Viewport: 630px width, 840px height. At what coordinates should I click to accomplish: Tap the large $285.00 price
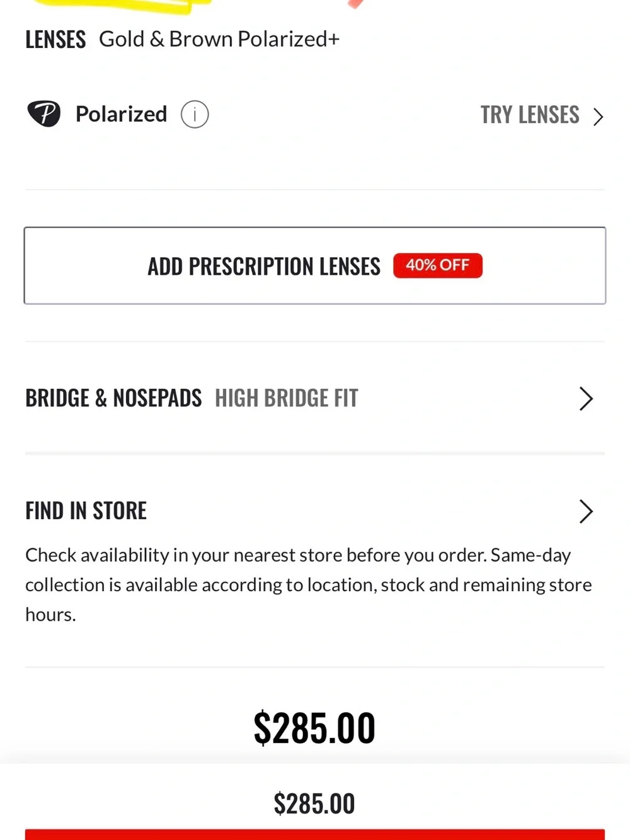point(314,728)
